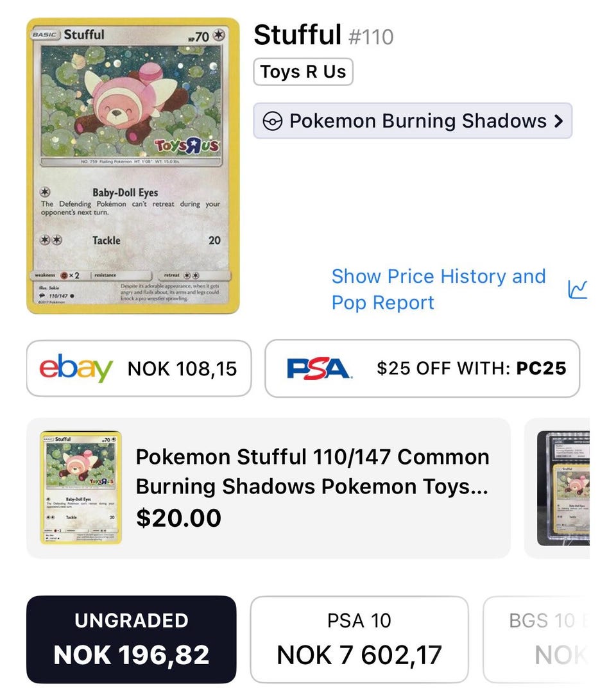Screen dimensions: 616x693
Task: Select the Ungraded price tab
Action: (x=132, y=639)
